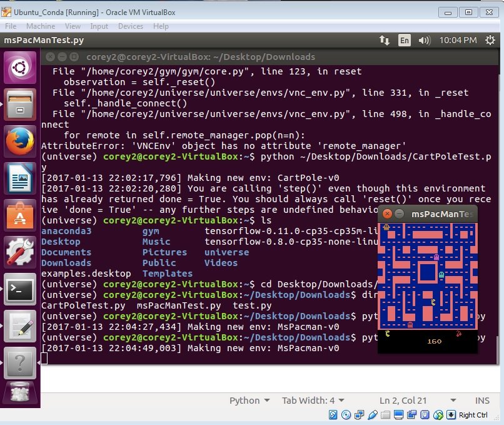Click VirtualBox CPU features status icon
This screenshot has height=425, width=504.
pyautogui.click(x=425, y=415)
